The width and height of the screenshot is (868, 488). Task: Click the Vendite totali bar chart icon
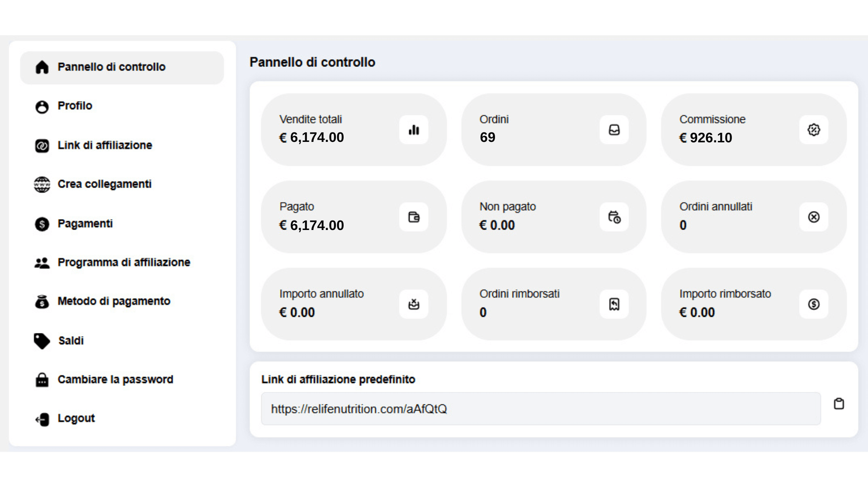414,130
